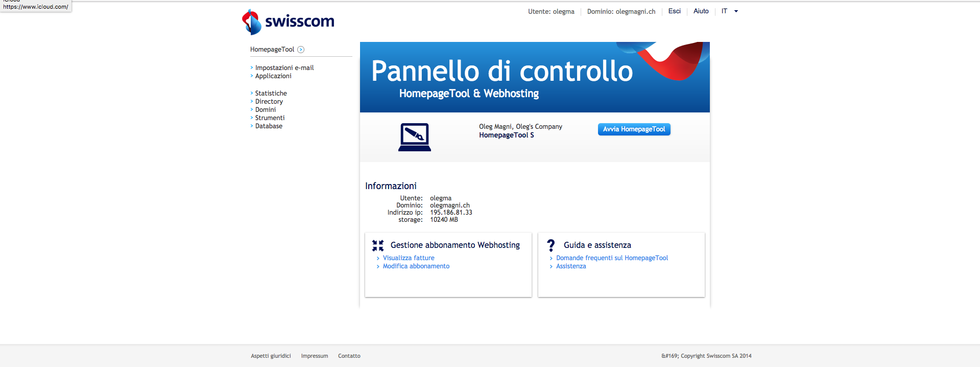Open Aspetti giuridici footer link

point(271,356)
